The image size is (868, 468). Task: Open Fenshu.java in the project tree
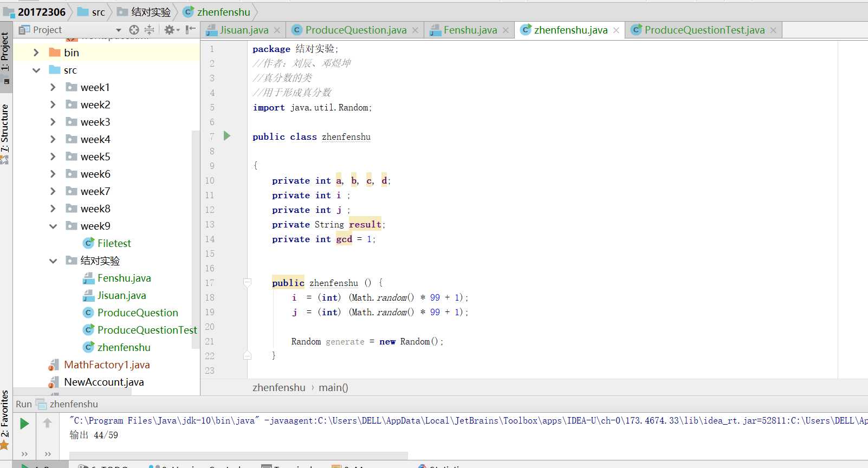pyautogui.click(x=124, y=278)
